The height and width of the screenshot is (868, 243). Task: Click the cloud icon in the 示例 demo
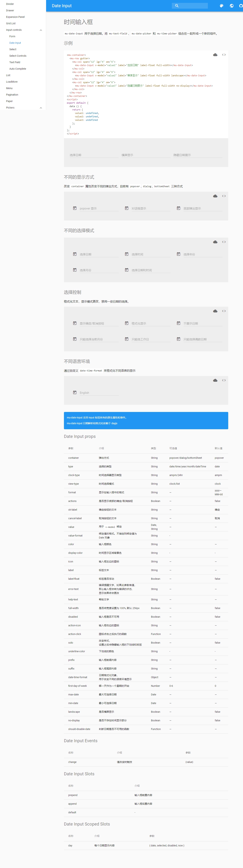coord(215,55)
